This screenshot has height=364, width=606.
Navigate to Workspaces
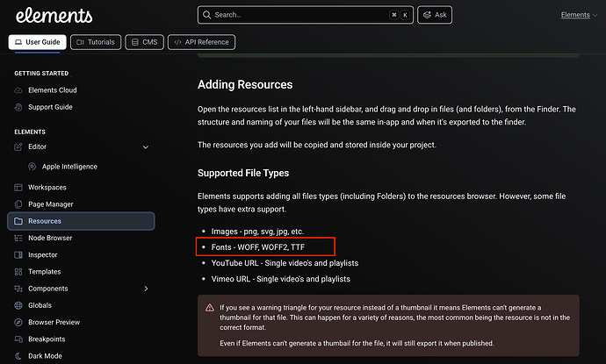47,188
